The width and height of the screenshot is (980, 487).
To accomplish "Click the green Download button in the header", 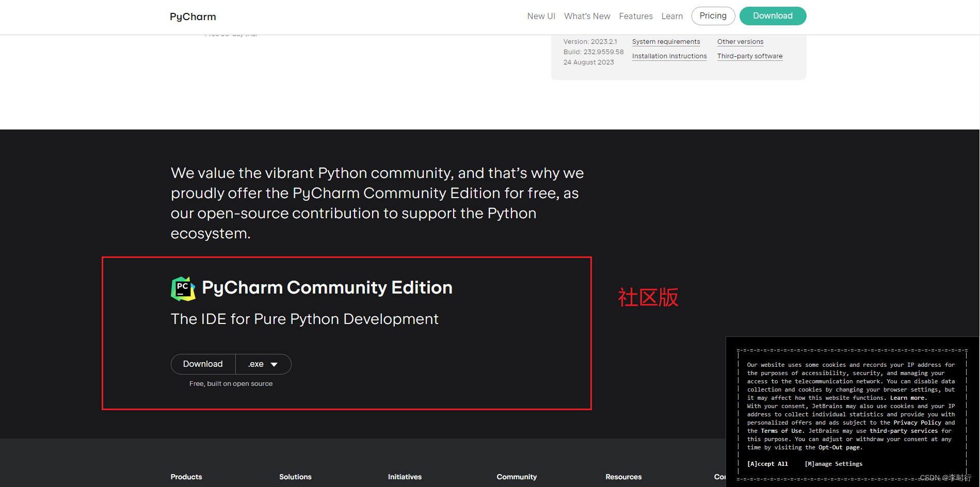I will click(773, 15).
